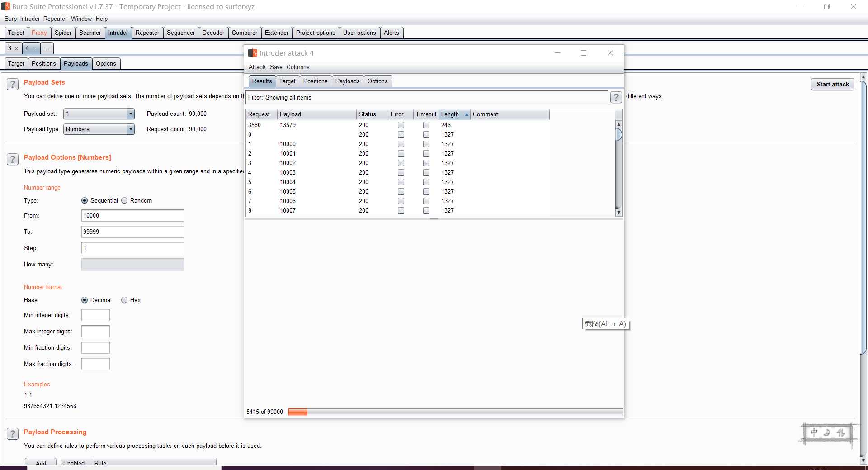Open the Alerts tab

click(392, 33)
